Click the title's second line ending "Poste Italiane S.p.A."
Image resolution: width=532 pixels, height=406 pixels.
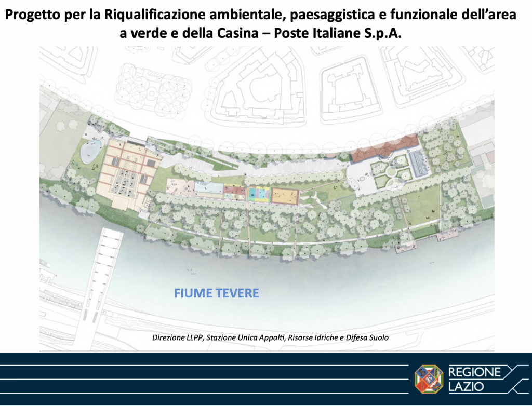[x=261, y=33]
